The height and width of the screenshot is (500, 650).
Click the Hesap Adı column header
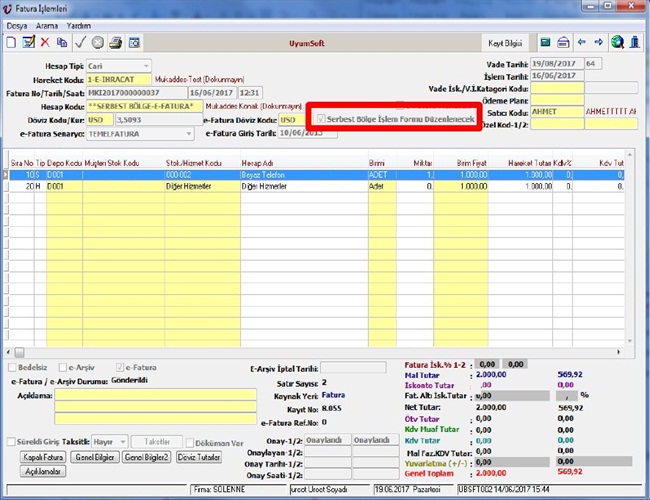click(257, 163)
